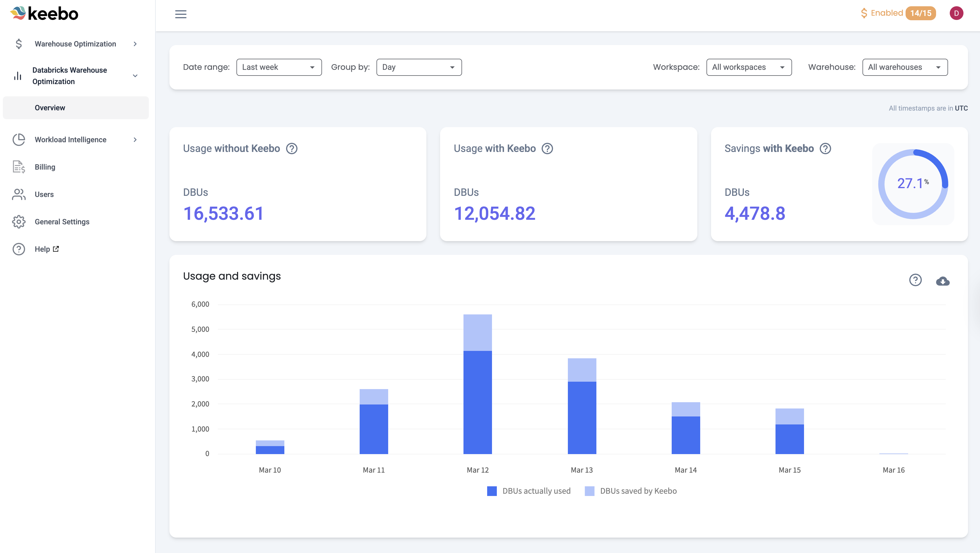Click the hamburger menu icon
The width and height of the screenshot is (980, 553).
180,14
